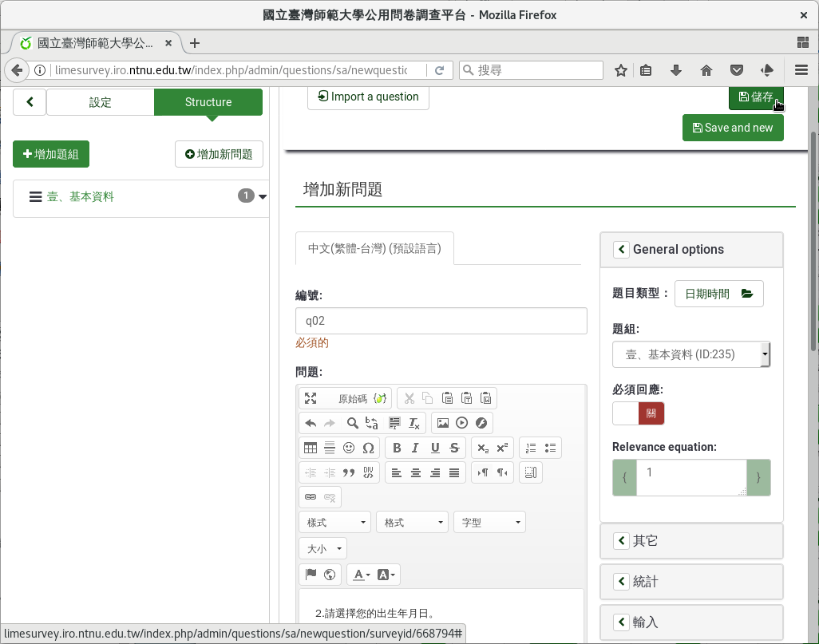Open the background color picker
The width and height of the screenshot is (819, 644).
point(386,575)
